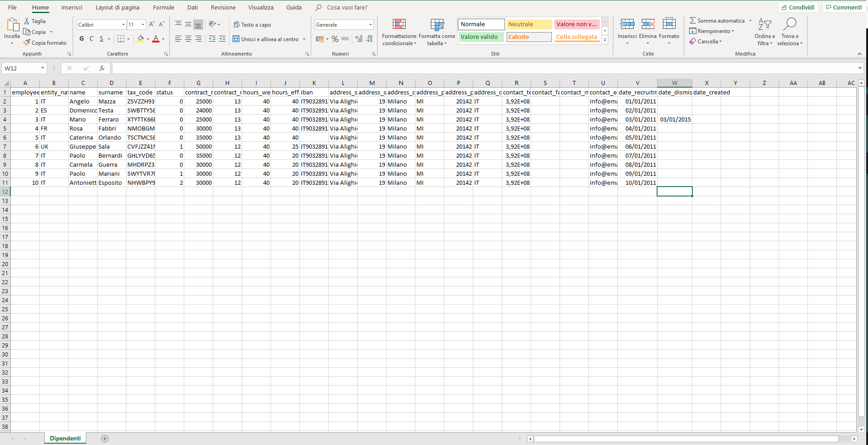Open the Commenti button

click(844, 8)
